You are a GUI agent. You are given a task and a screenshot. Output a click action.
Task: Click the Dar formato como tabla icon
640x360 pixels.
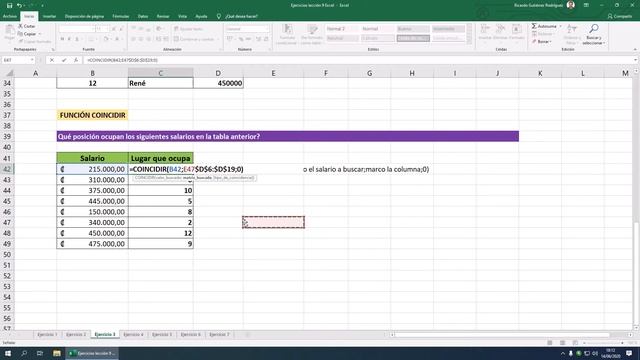tap(312, 34)
